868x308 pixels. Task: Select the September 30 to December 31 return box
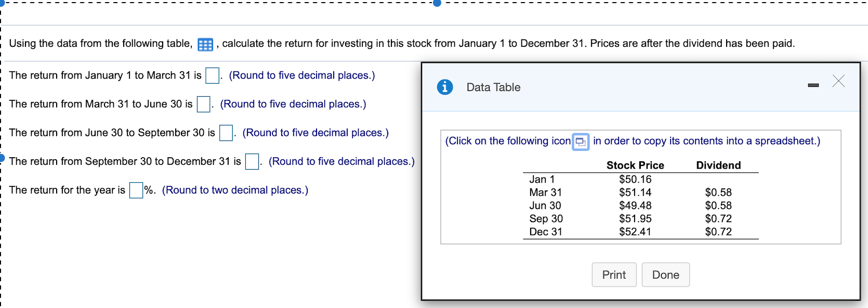coord(252,162)
